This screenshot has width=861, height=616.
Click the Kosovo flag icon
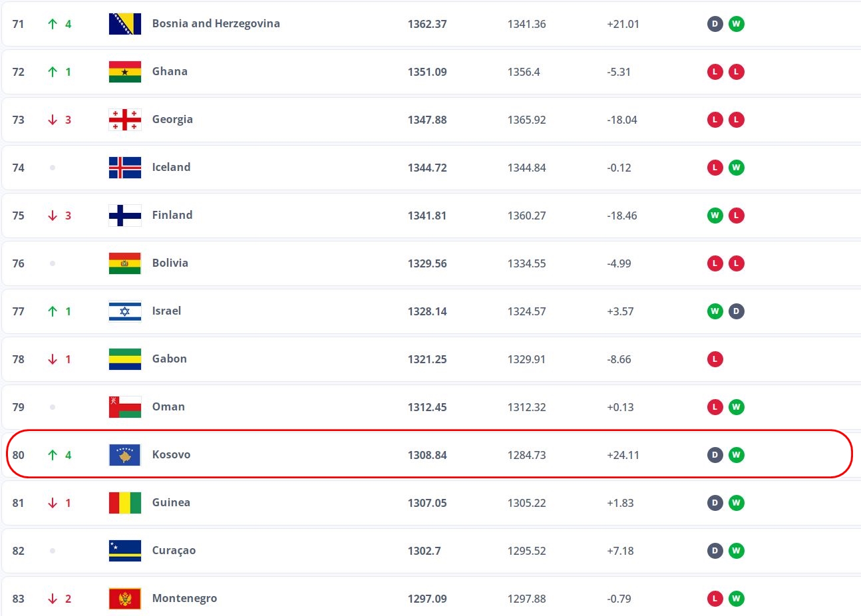(124, 455)
